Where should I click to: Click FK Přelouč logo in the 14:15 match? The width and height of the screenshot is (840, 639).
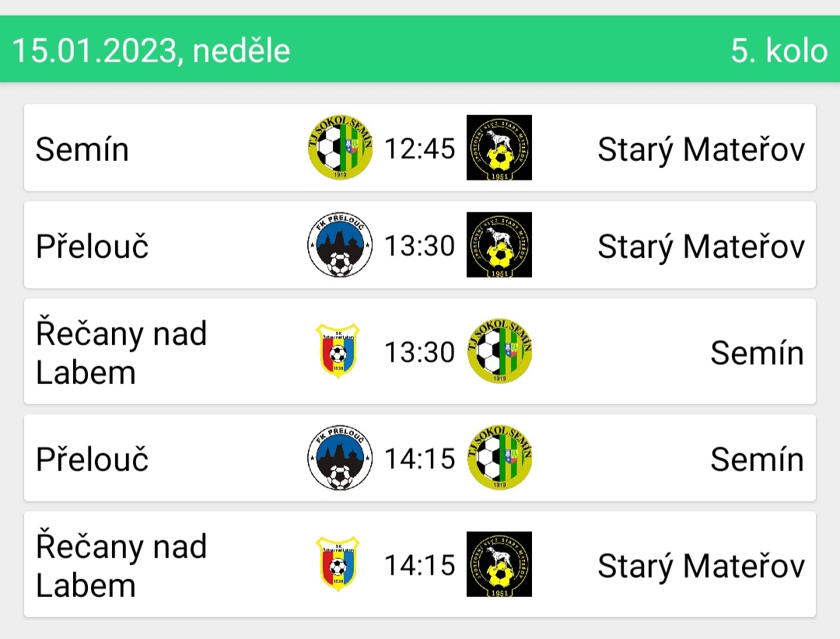coord(340,457)
